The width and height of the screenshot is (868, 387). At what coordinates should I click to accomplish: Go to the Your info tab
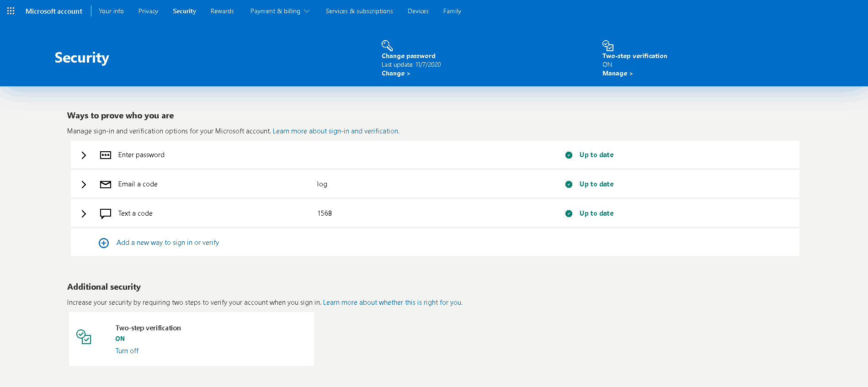111,11
